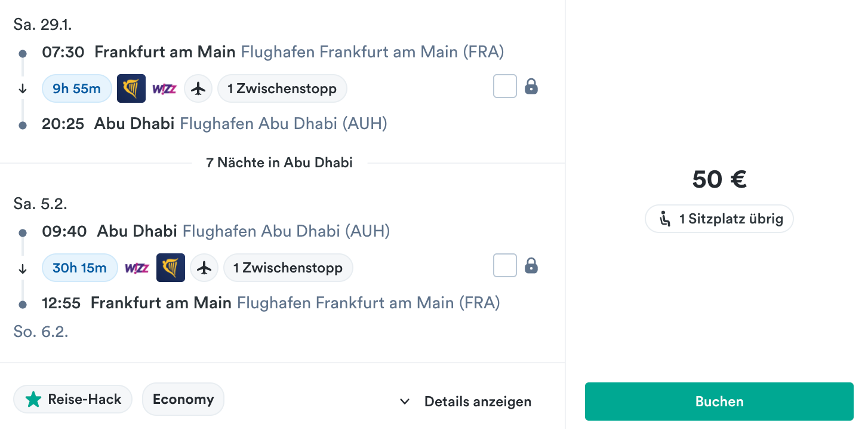Image resolution: width=868 pixels, height=429 pixels.
Task: Select the Economy tag
Action: click(x=183, y=399)
